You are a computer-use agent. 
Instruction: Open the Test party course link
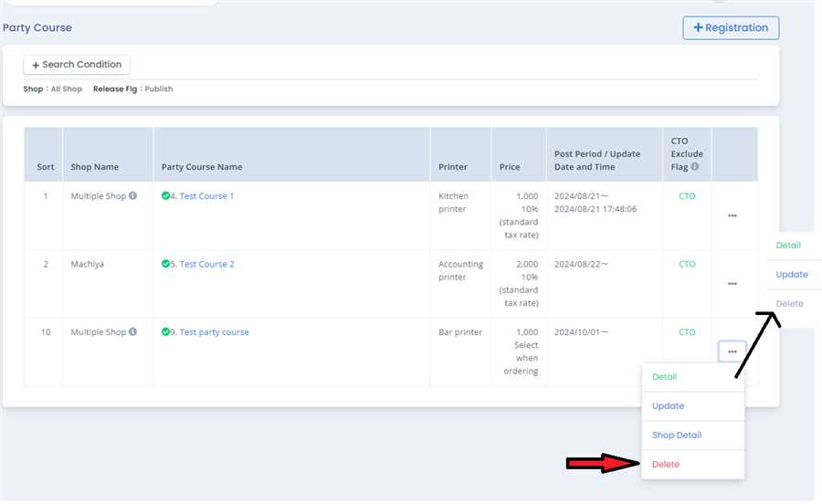pos(214,332)
